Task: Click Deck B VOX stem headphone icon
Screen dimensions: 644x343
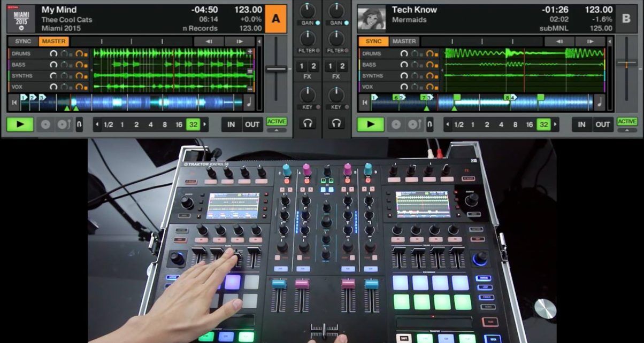Action: point(404,87)
